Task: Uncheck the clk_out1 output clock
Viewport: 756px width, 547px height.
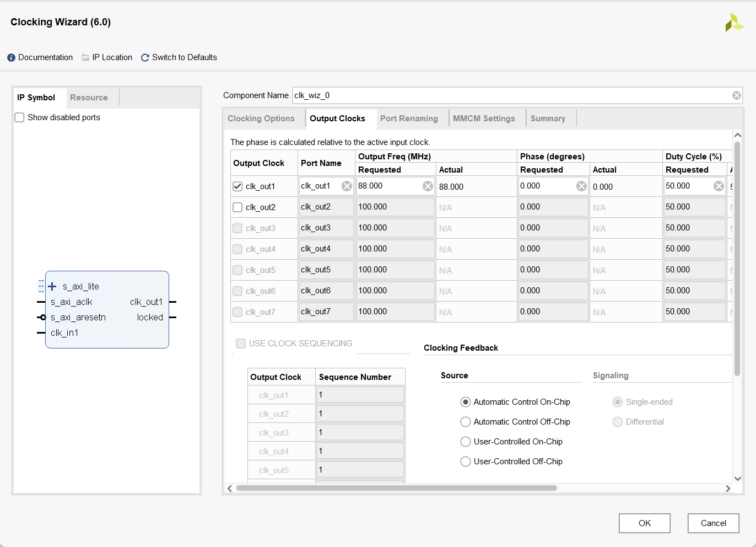Action: click(237, 186)
